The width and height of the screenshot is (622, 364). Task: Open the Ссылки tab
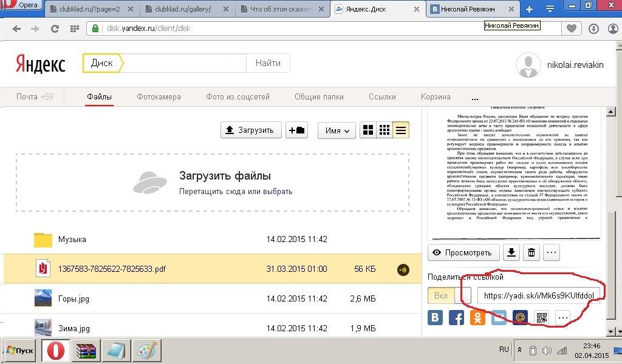382,96
